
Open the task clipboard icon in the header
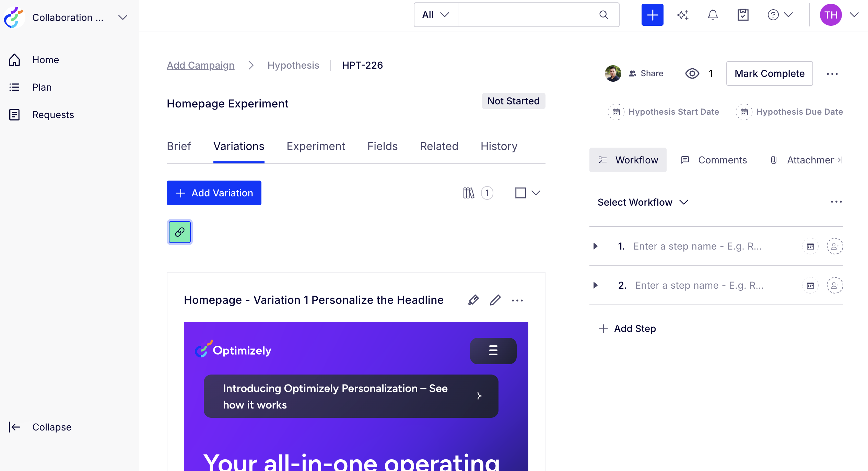pyautogui.click(x=743, y=15)
